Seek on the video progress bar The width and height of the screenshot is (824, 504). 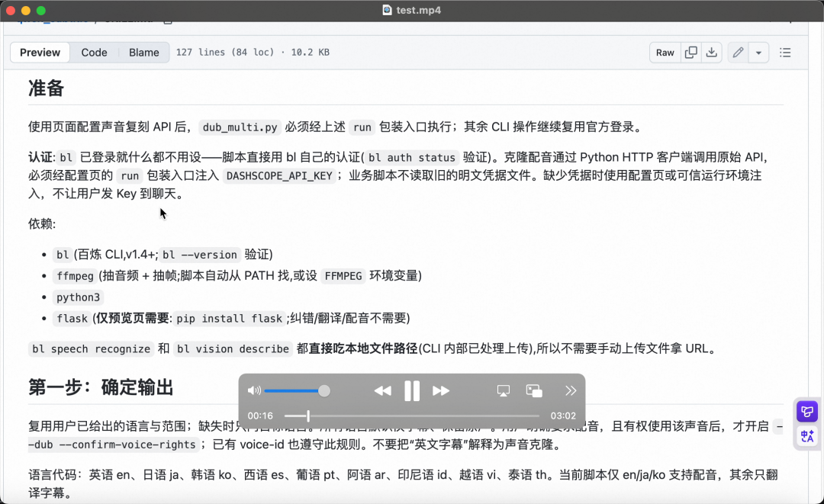coord(412,416)
